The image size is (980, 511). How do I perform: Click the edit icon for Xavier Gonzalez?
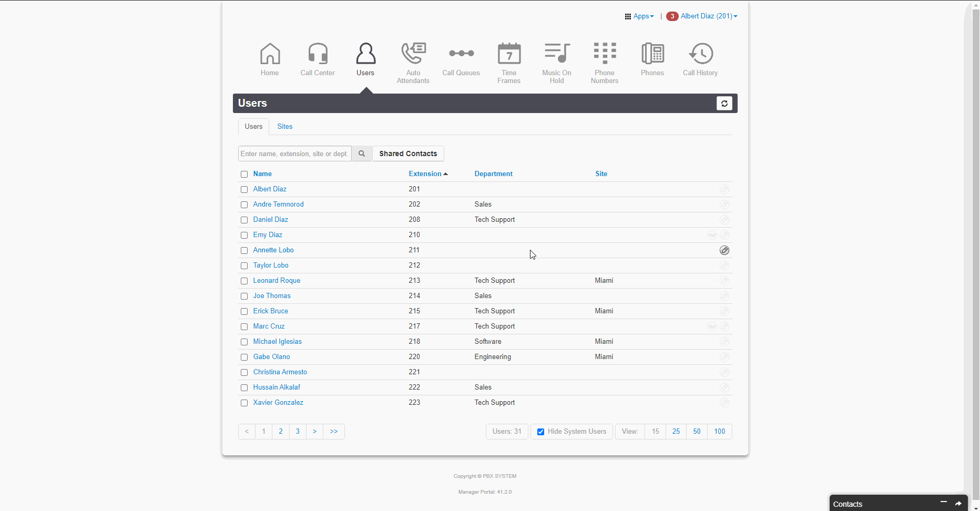[x=724, y=403]
